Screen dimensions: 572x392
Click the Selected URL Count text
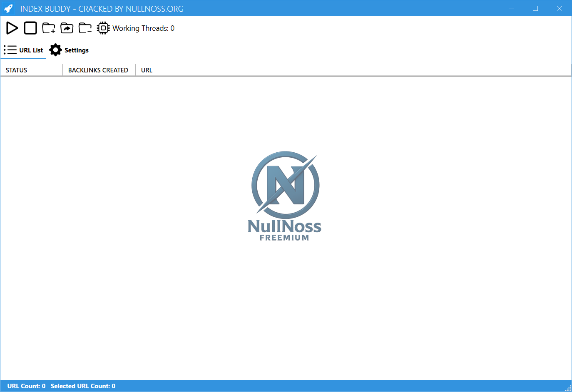coord(82,386)
